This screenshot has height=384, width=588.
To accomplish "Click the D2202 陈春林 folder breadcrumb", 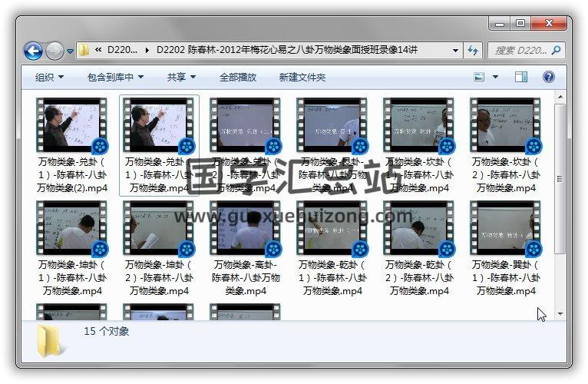I will (x=287, y=50).
